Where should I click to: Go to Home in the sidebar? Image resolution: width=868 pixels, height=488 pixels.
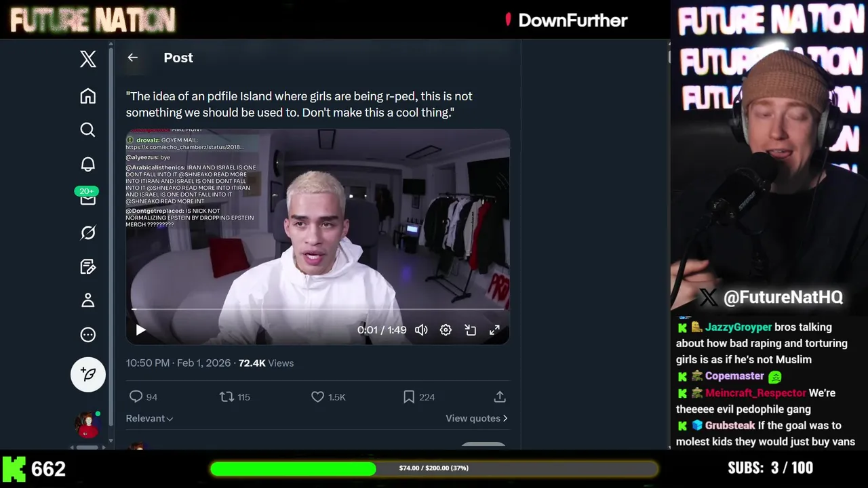(x=88, y=96)
